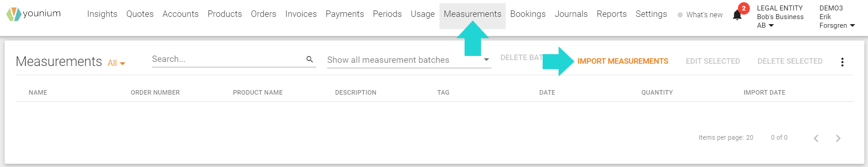Open the measurement batches dropdown
868x167 pixels.
(x=409, y=60)
